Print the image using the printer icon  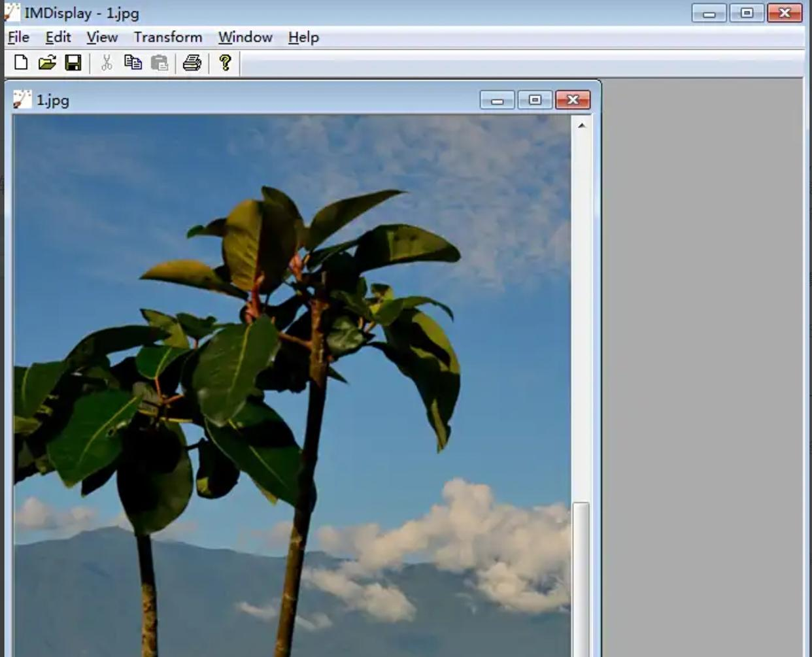coord(192,63)
